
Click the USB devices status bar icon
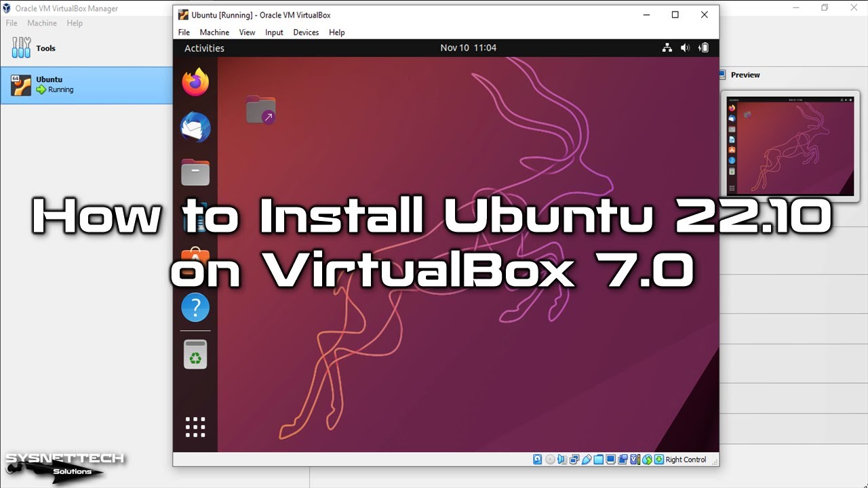click(x=587, y=460)
